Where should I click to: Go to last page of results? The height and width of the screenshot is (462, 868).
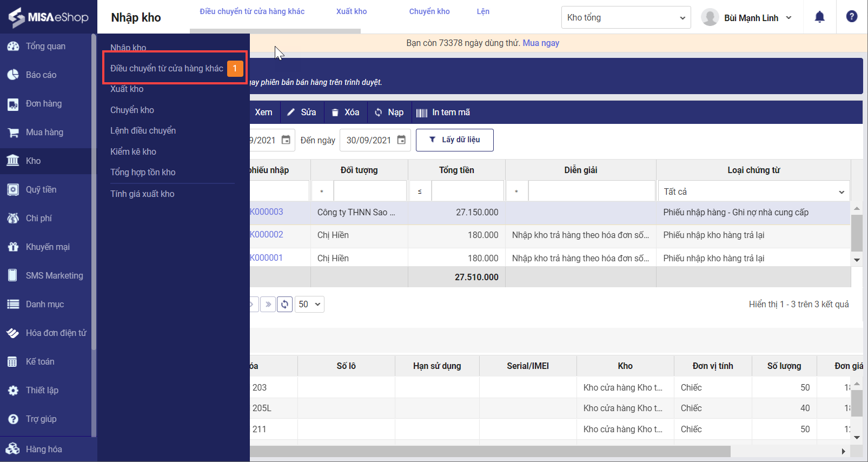pos(268,304)
